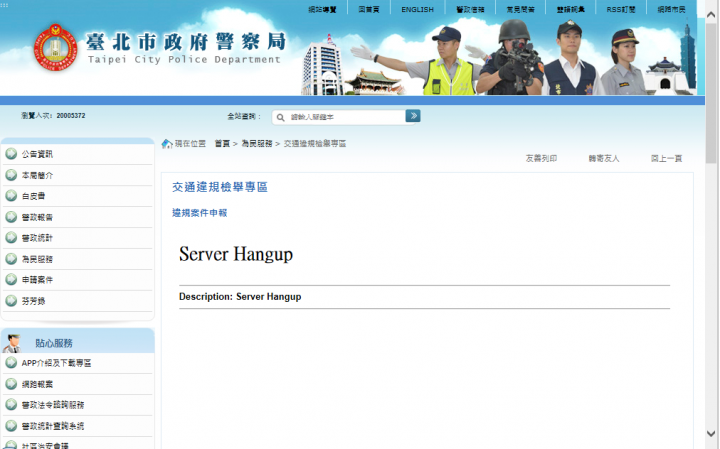Image resolution: width=720 pixels, height=449 pixels.
Task: Click the 交通違規檢舉專區 page heading
Action: (x=220, y=187)
